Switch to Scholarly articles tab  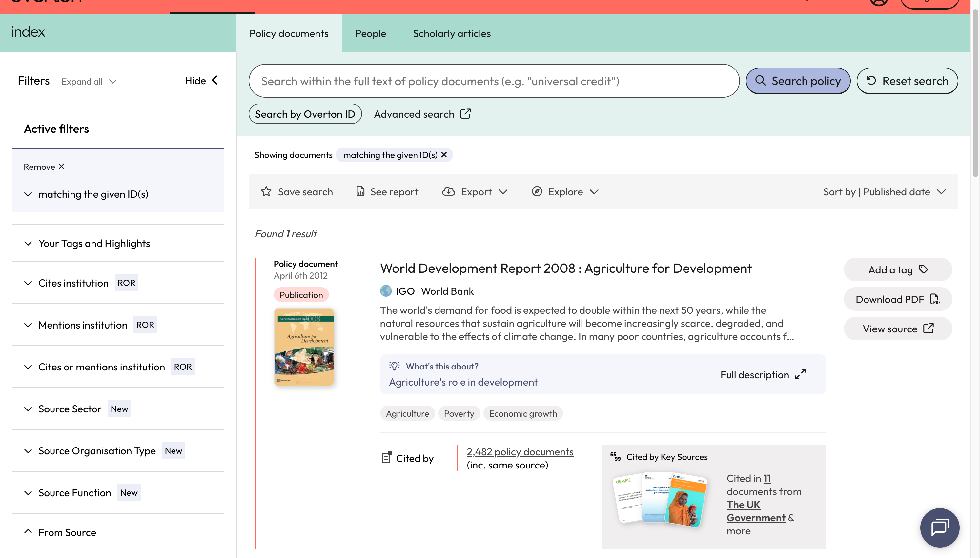pyautogui.click(x=452, y=33)
